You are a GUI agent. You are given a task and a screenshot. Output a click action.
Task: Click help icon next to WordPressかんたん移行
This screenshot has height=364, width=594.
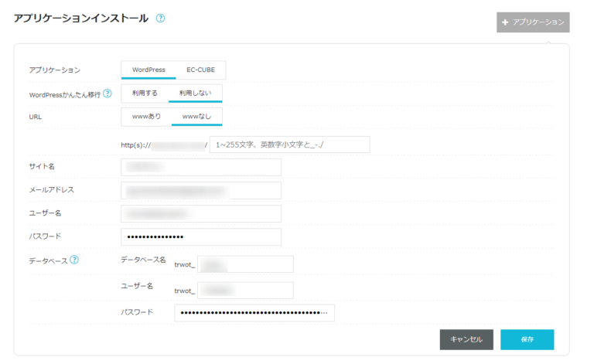point(108,94)
